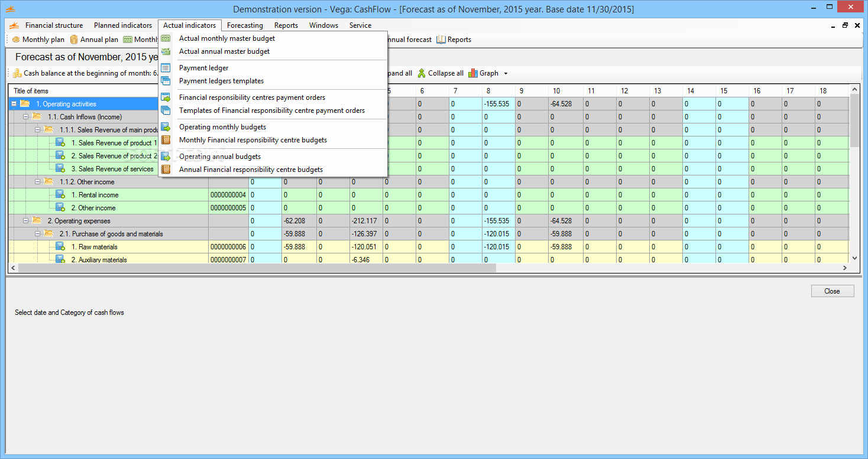This screenshot has width=868, height=459.
Task: Click the -126.397 value cell
Action: pos(366,234)
